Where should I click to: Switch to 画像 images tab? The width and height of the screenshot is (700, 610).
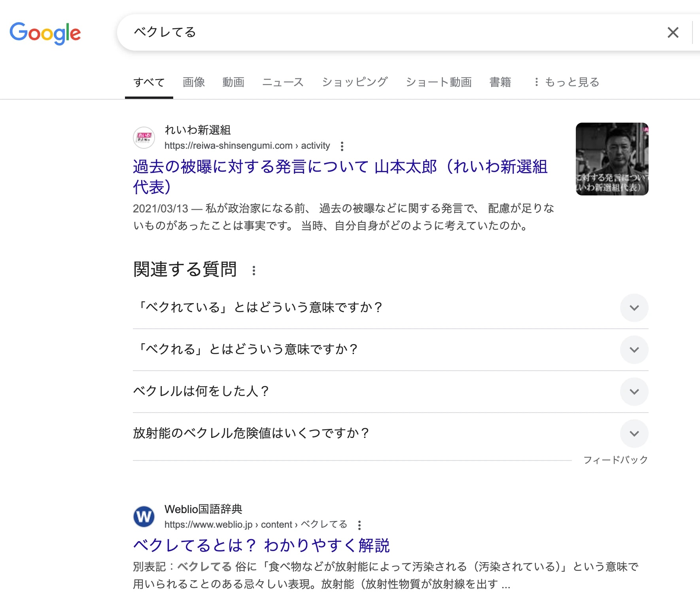tap(194, 82)
